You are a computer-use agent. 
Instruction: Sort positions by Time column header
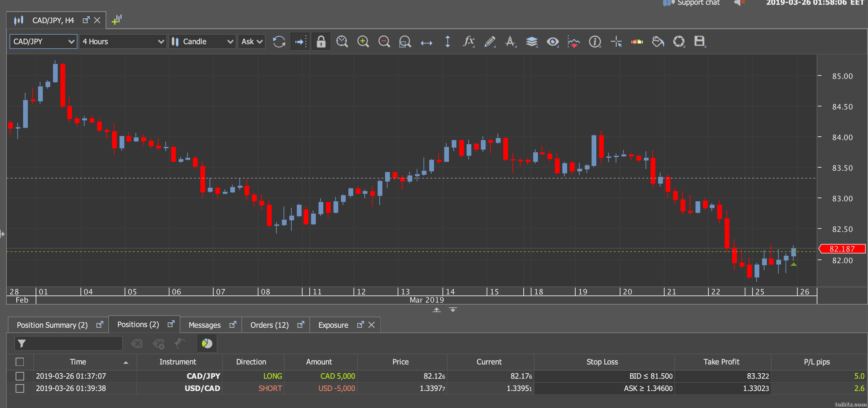85,362
